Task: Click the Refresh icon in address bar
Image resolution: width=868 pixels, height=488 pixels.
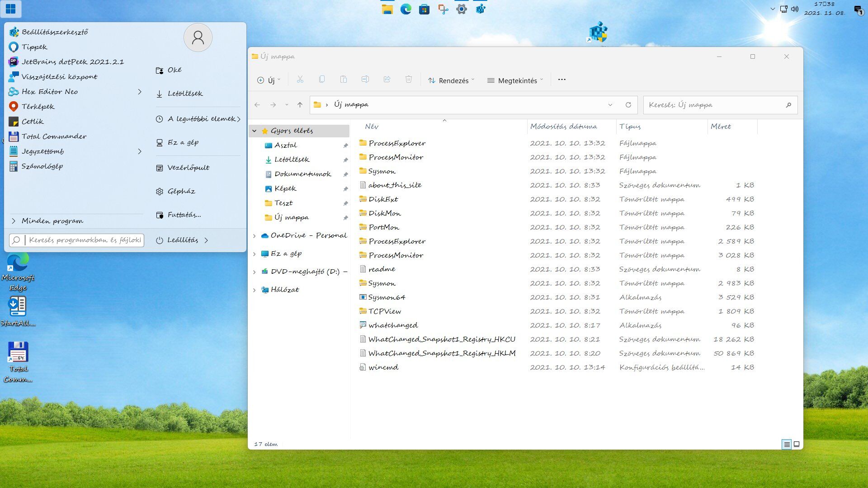Action: click(x=628, y=105)
